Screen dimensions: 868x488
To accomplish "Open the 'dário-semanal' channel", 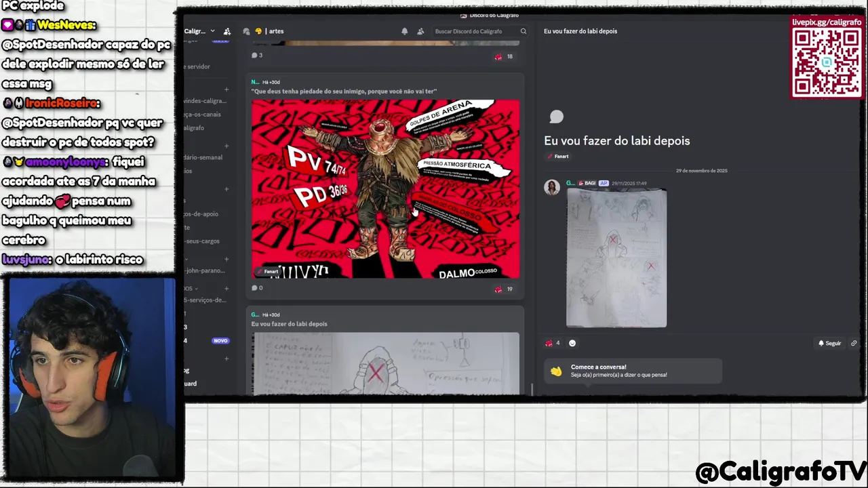I will (203, 157).
